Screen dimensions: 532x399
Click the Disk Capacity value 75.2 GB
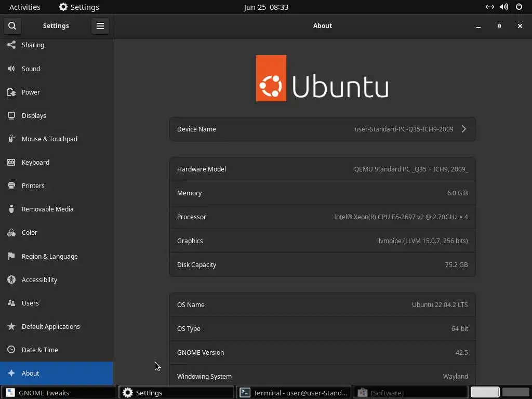point(456,264)
